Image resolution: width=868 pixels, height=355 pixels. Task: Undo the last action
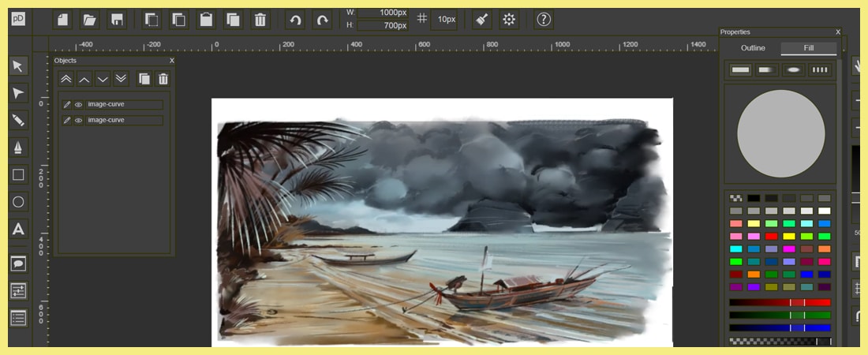(x=295, y=20)
